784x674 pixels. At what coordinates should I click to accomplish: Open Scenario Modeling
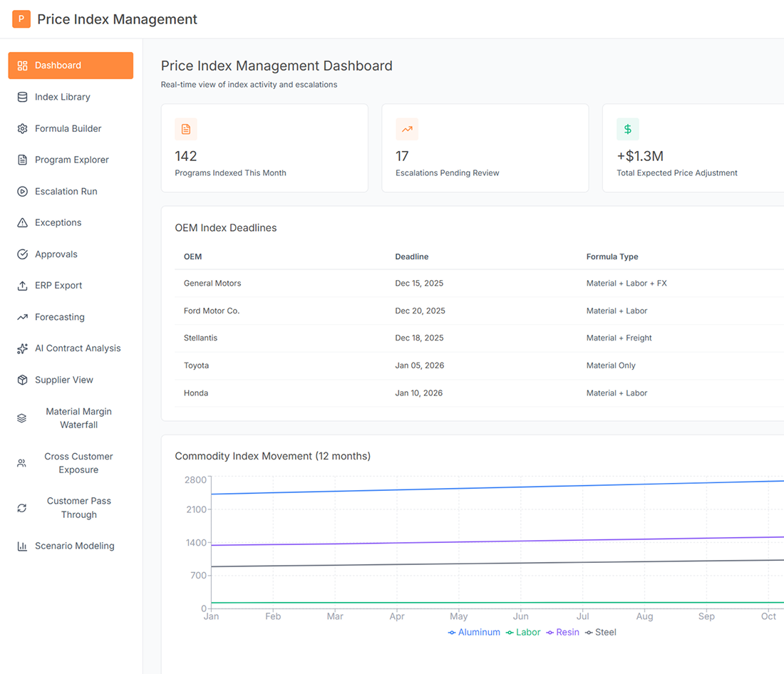coord(71,546)
